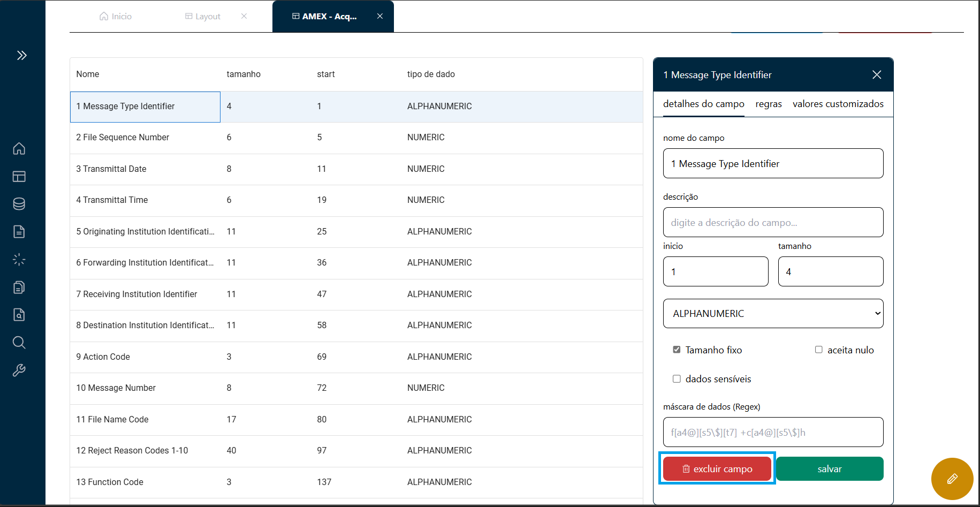The width and height of the screenshot is (980, 507).
Task: Click the database icon in sidebar
Action: click(x=19, y=204)
